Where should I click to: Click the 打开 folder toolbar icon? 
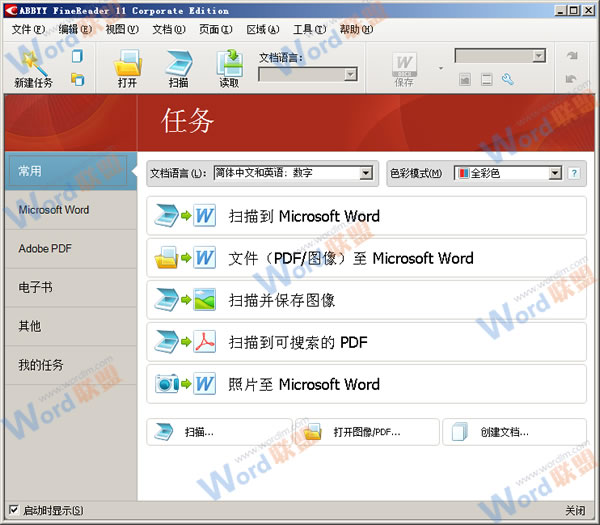[x=127, y=62]
